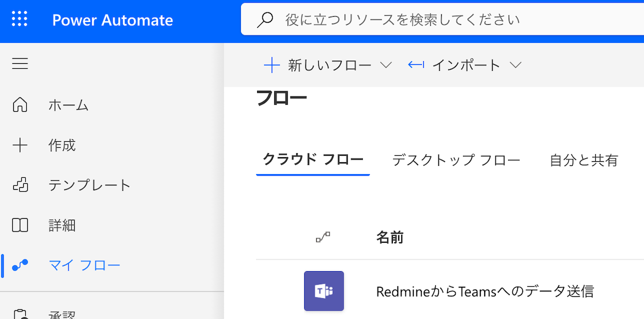Switch to クラウド フロー tab
Screen dimensions: 644x319
313,160
